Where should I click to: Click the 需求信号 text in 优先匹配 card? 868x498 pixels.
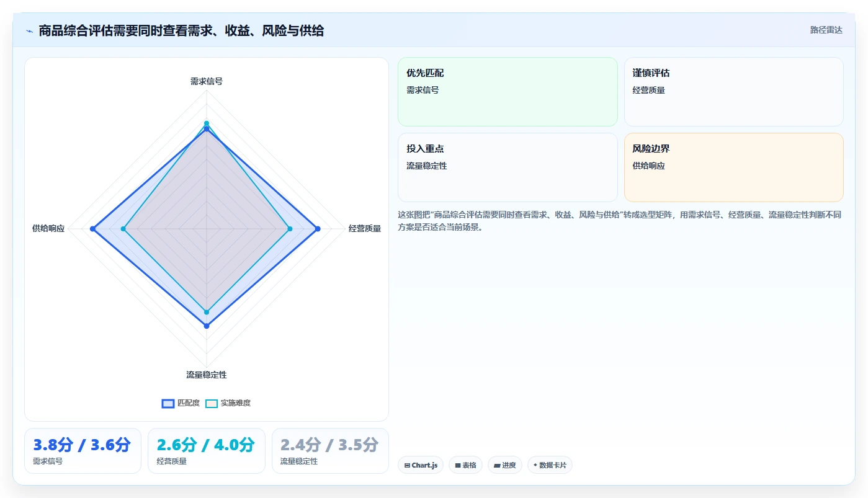(x=423, y=90)
